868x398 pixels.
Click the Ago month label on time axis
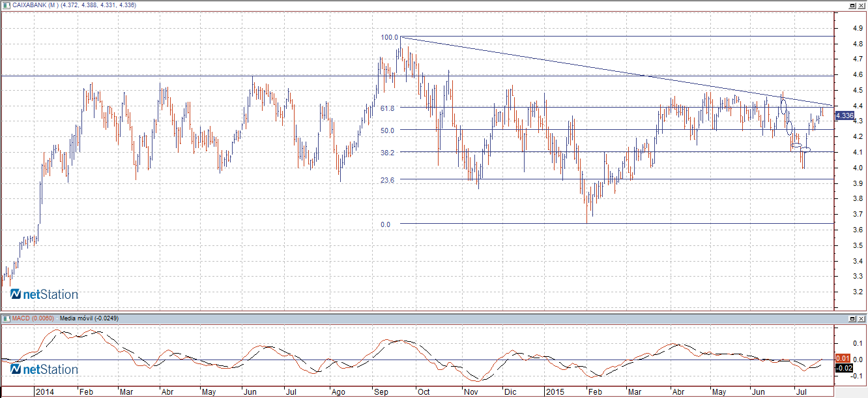[337, 393]
